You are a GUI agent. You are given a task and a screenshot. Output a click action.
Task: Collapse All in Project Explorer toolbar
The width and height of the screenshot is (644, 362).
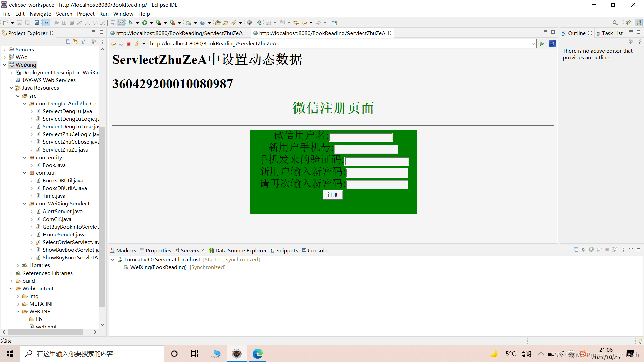[x=68, y=42]
